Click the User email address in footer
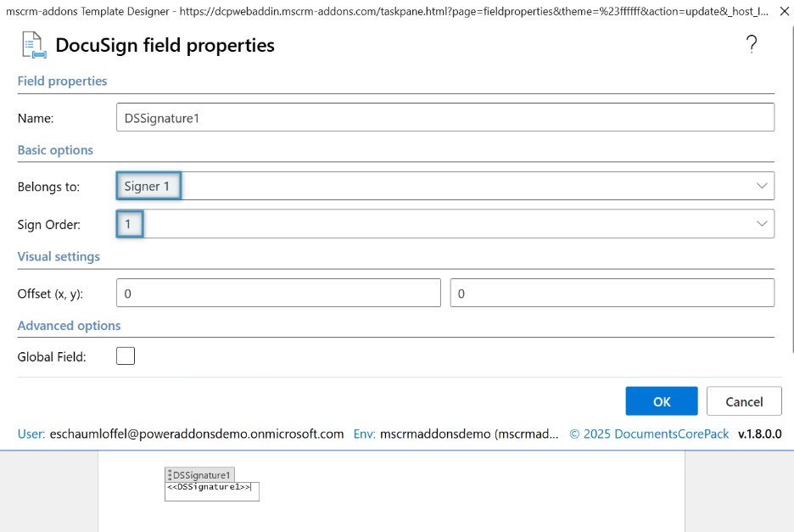 pos(196,434)
